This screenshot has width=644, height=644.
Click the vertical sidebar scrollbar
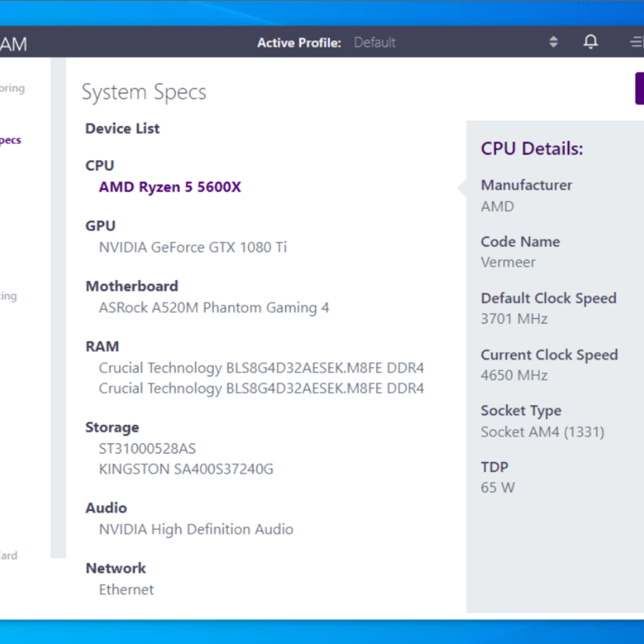point(58,308)
